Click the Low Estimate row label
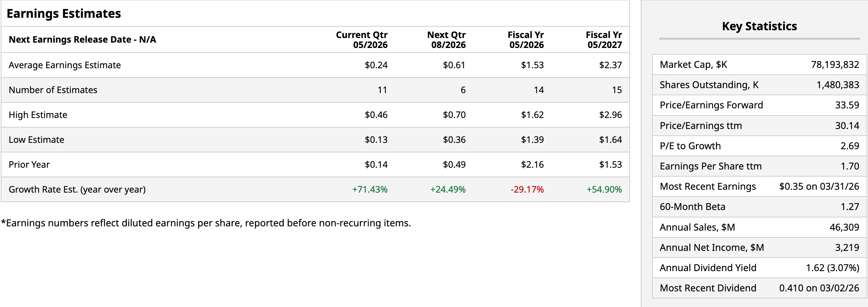The width and height of the screenshot is (868, 307). click(x=37, y=140)
